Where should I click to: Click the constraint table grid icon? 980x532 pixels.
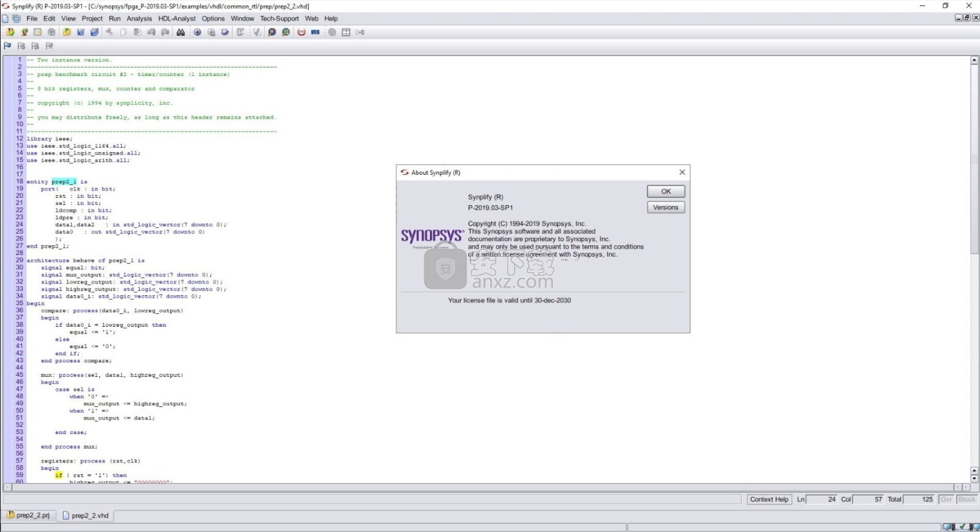coord(38,32)
